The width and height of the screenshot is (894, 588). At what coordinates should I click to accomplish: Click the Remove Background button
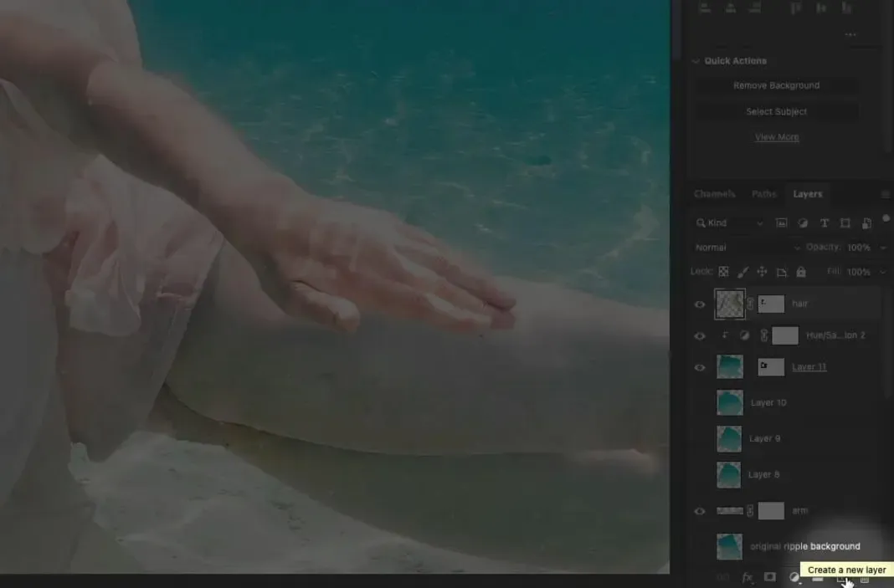[777, 84]
